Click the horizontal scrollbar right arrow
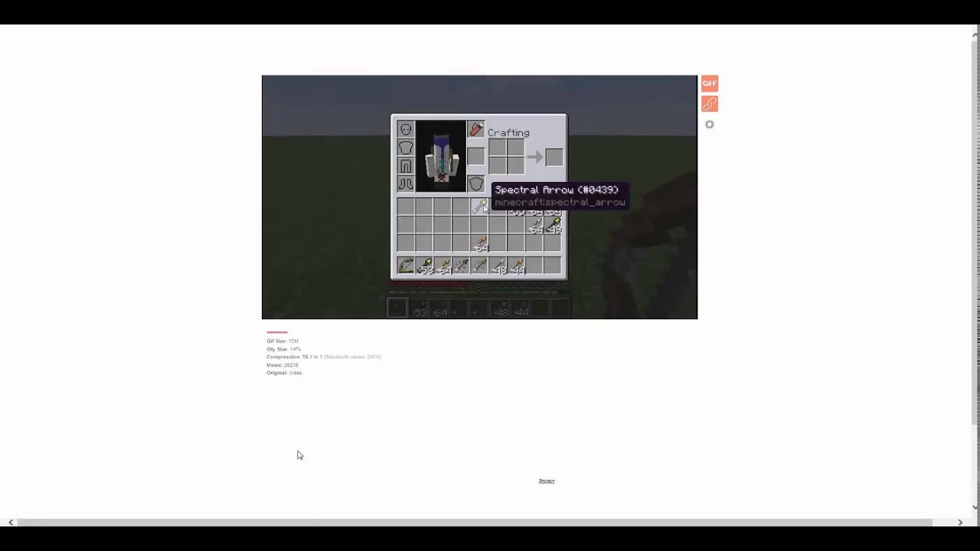 [960, 522]
